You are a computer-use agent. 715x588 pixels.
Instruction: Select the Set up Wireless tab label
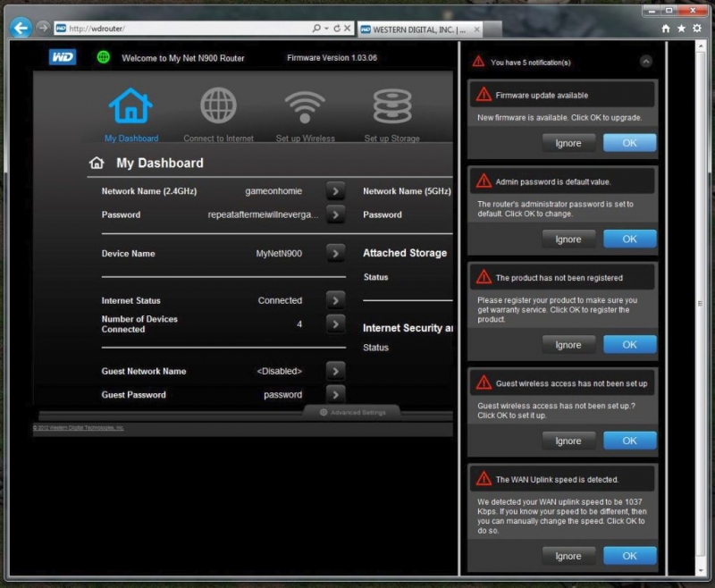pos(305,139)
